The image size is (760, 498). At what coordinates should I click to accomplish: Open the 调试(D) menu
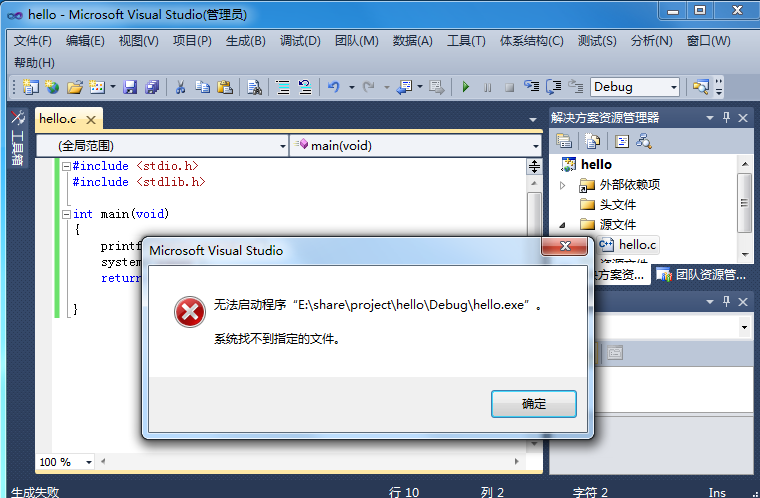(300, 41)
